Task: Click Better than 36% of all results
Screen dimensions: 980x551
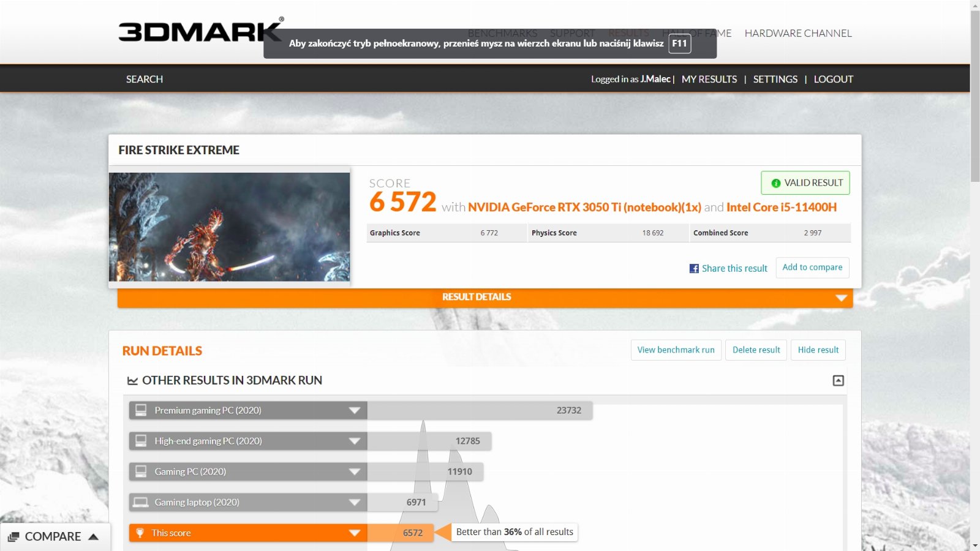Action: [514, 532]
